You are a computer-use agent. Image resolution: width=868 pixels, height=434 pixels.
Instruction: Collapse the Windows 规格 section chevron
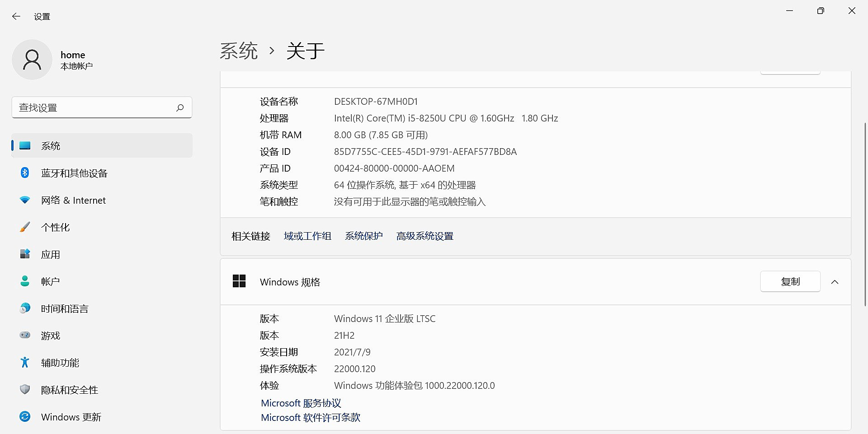[x=835, y=282]
